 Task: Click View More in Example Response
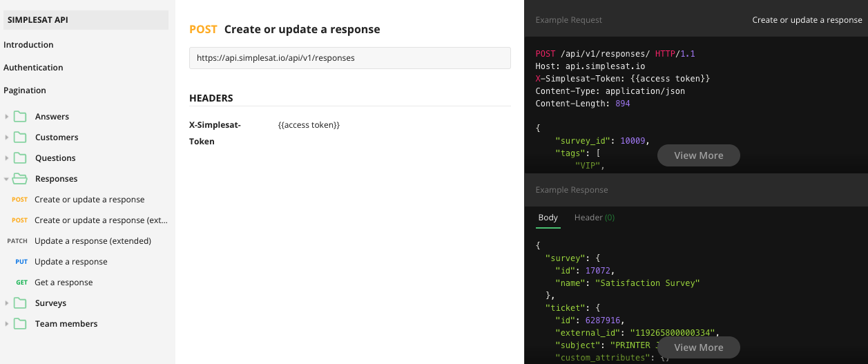pyautogui.click(x=699, y=347)
